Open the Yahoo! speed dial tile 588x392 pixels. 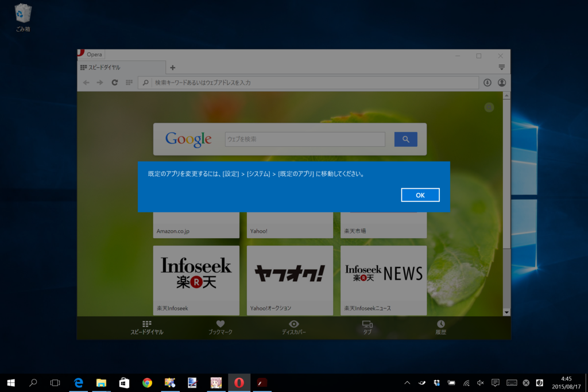290,225
